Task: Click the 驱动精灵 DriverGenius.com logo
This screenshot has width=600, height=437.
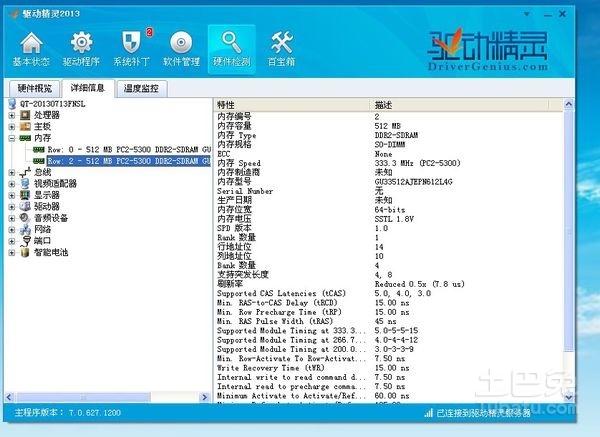Action: coord(488,50)
